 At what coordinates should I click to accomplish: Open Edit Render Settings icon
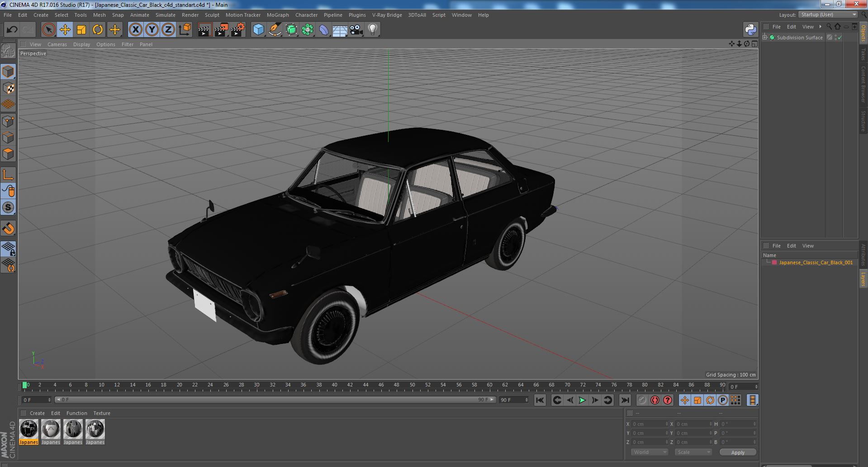point(237,30)
